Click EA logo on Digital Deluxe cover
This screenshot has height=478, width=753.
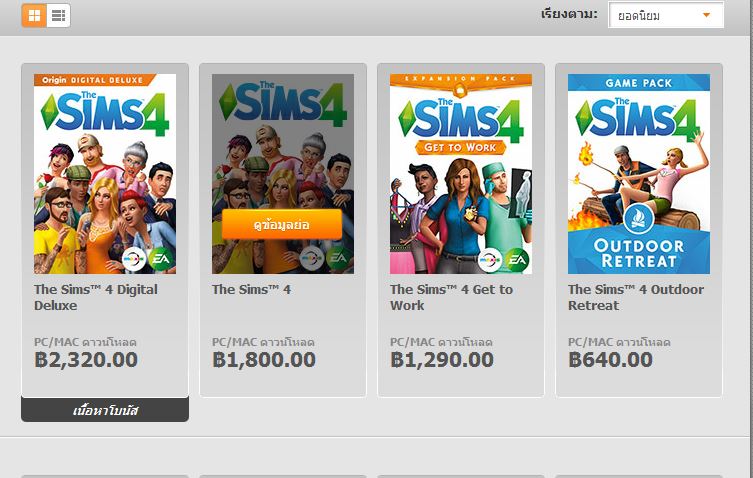160,259
